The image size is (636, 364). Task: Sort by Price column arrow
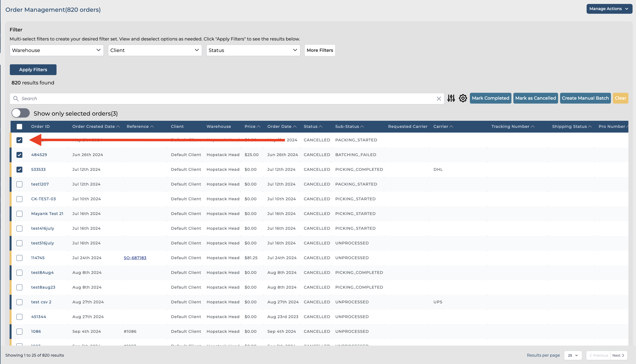click(259, 127)
